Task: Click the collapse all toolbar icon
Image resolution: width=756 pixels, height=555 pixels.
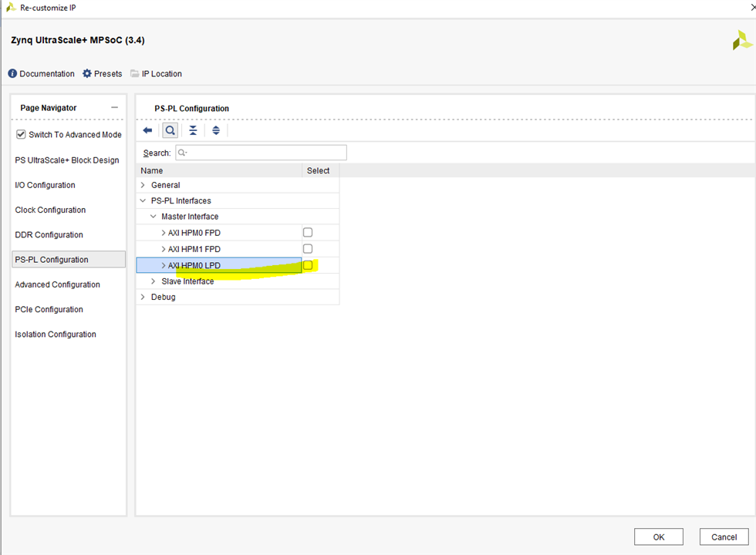Action: pyautogui.click(x=193, y=130)
